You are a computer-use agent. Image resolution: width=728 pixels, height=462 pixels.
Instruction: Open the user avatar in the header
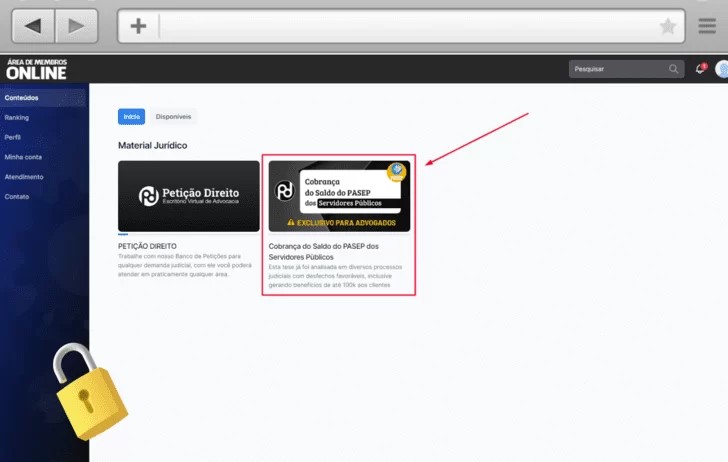coord(722,69)
